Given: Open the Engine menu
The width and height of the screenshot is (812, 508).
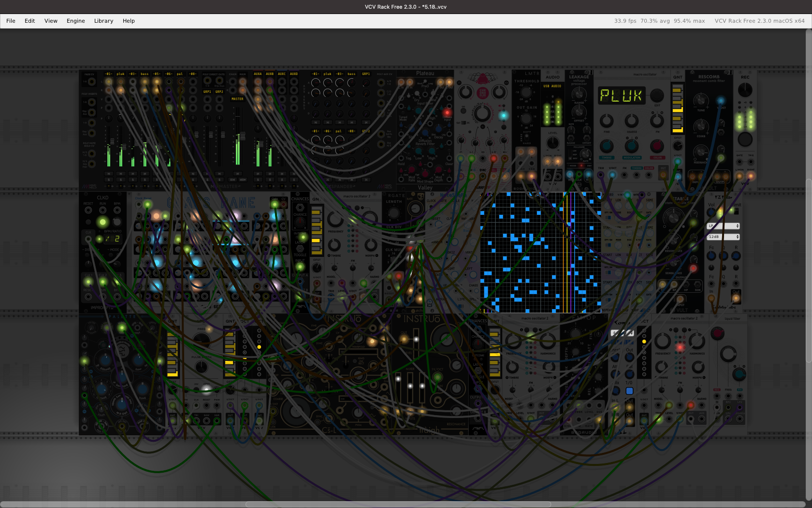Looking at the screenshot, I should point(76,21).
